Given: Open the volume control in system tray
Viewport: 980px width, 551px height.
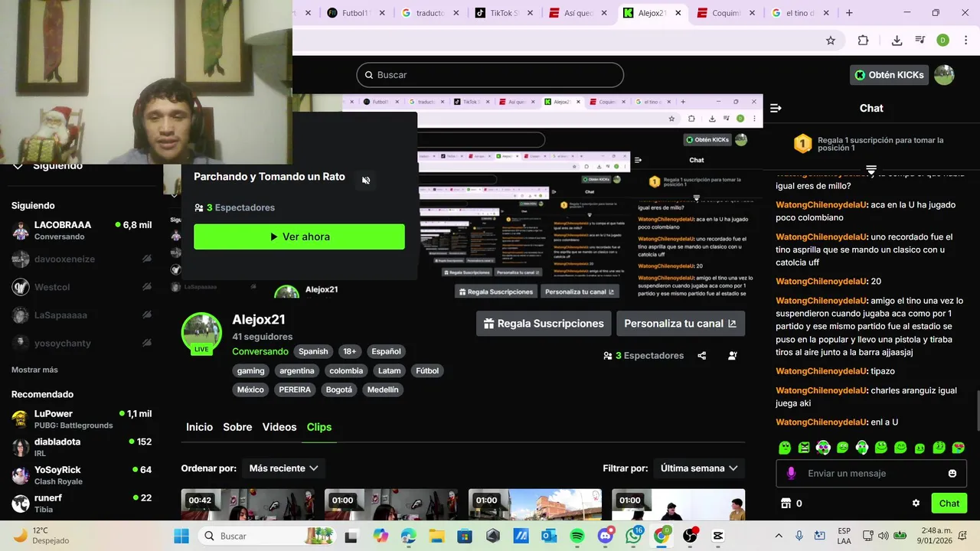Looking at the screenshot, I should 883,536.
